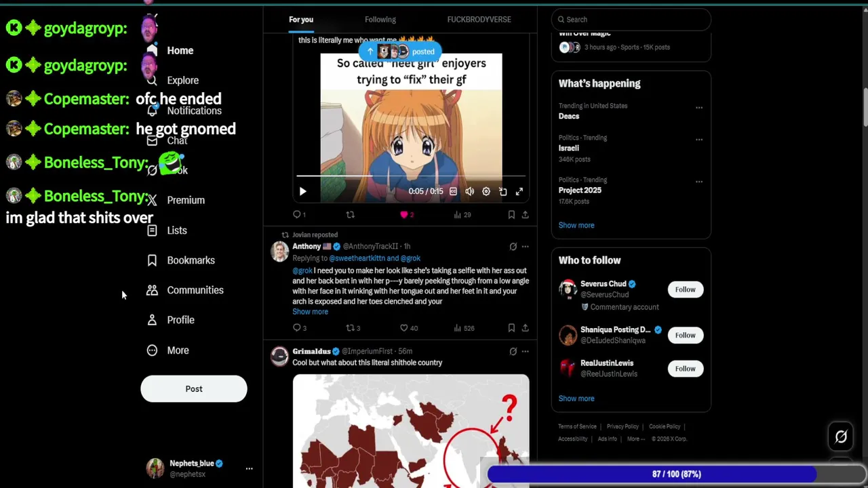This screenshot has width=868, height=488.
Task: Click the X logo Premium icon
Action: click(152, 201)
